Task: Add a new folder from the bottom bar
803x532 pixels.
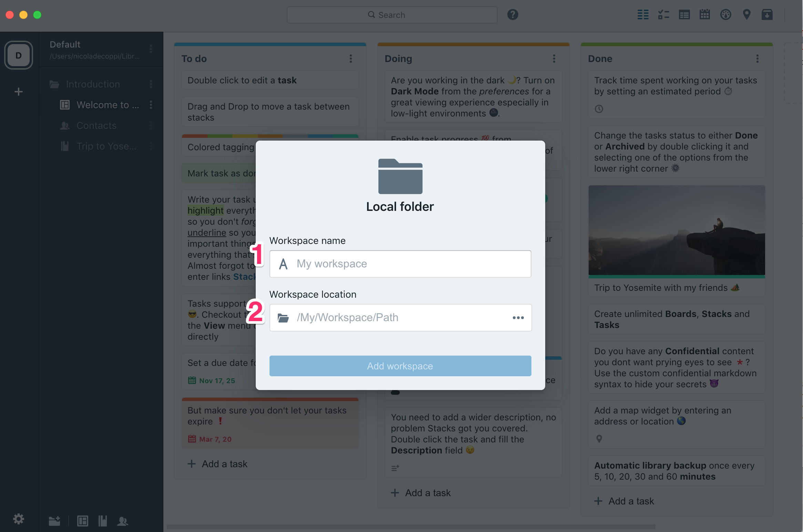Action: [54, 521]
